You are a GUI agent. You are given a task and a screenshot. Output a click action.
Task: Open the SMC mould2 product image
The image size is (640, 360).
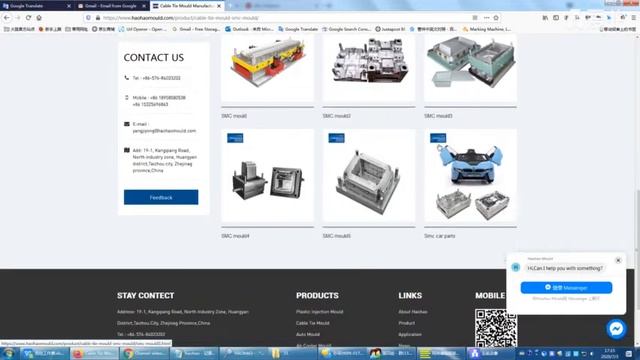coord(369,68)
